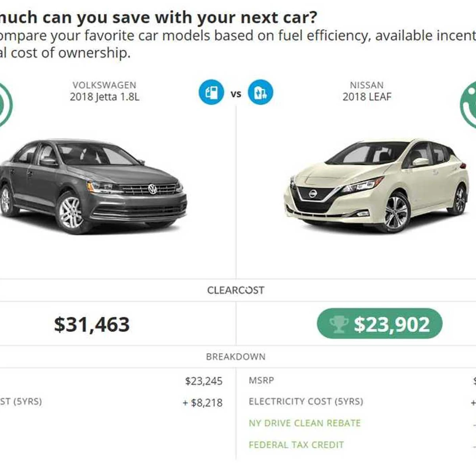Screen dimensions: 476x476
Task: Click the CLEARCOST section heading
Action: coord(236,290)
